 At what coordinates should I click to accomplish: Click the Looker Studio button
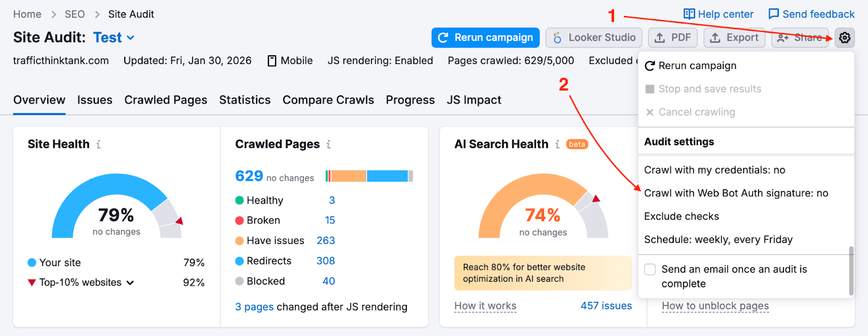pos(593,38)
